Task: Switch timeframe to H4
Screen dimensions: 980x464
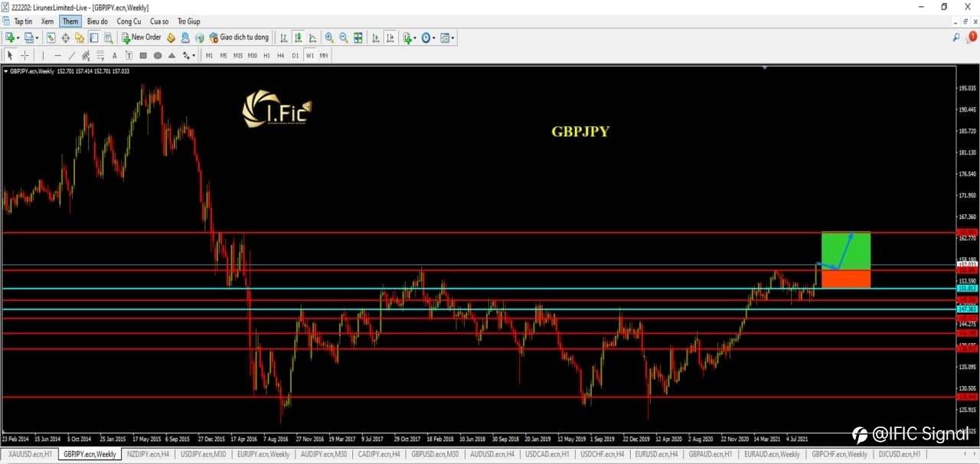Action: click(x=281, y=55)
